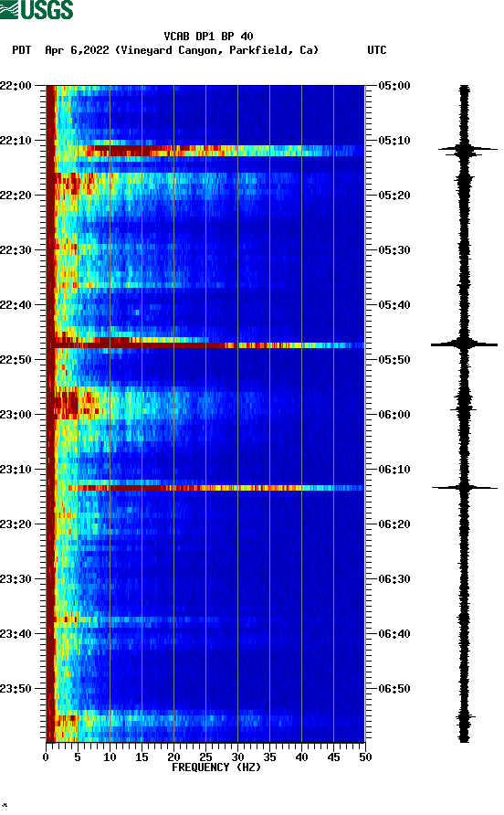Select the title text VCAB DP1 BP 40
Screen dimensions: 504x815
tap(208, 37)
